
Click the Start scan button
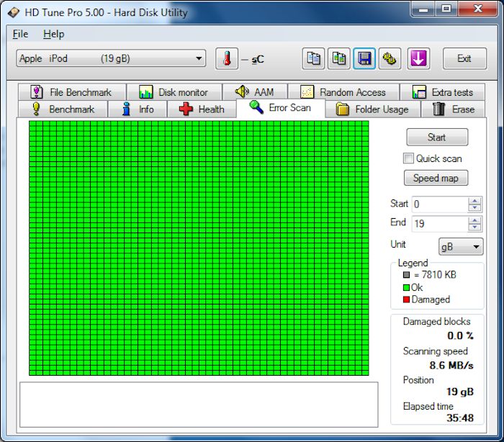[x=437, y=137]
